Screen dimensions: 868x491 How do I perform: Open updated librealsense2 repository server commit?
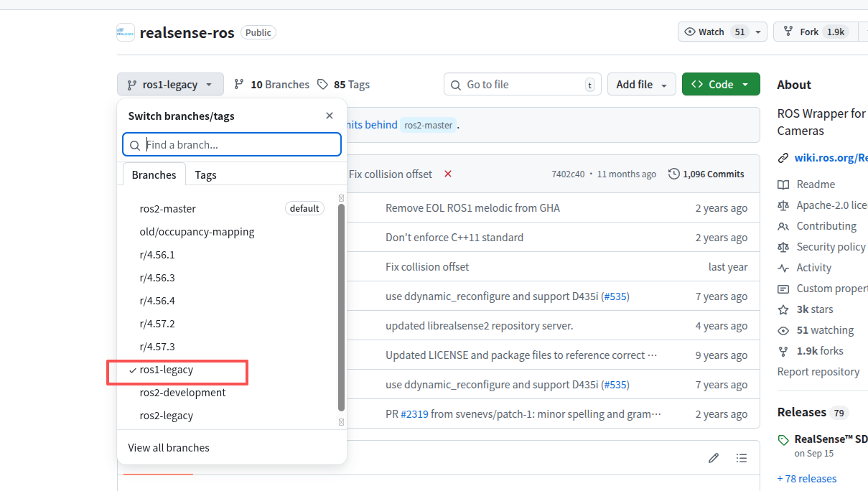tap(479, 326)
